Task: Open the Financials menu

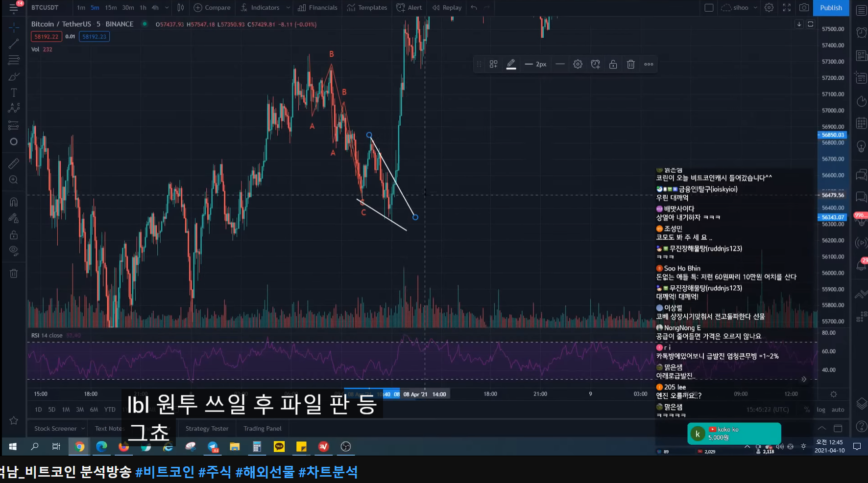Action: [317, 7]
